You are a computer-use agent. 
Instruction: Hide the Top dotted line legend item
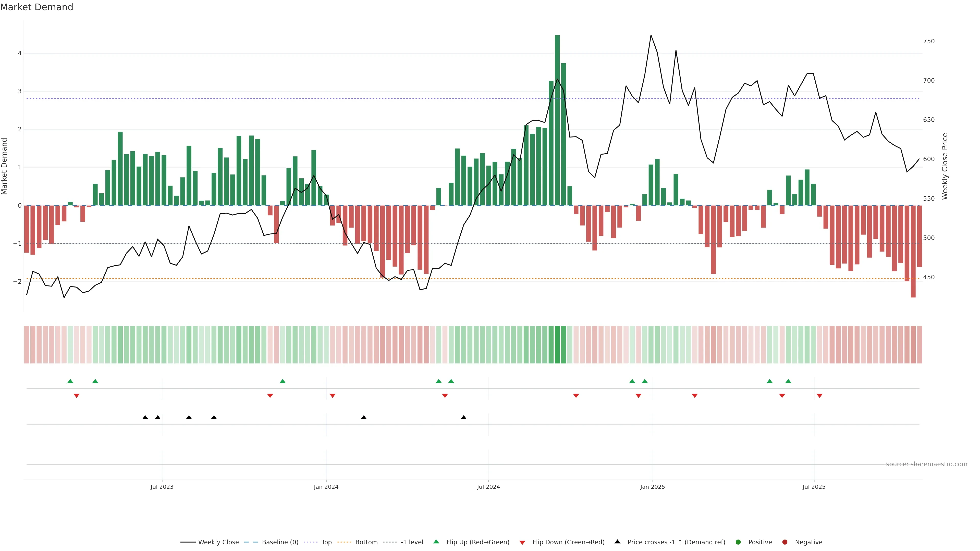pos(326,542)
